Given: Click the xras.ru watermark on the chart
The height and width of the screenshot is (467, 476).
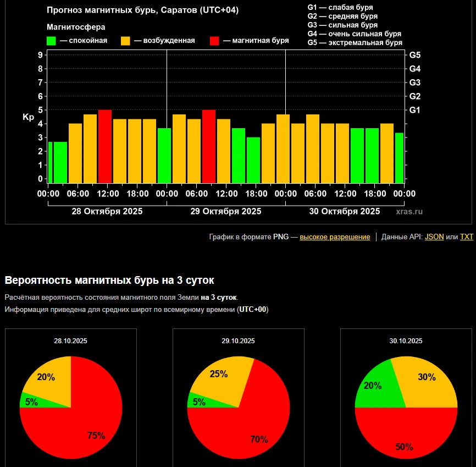Looking at the screenshot, I should (409, 211).
